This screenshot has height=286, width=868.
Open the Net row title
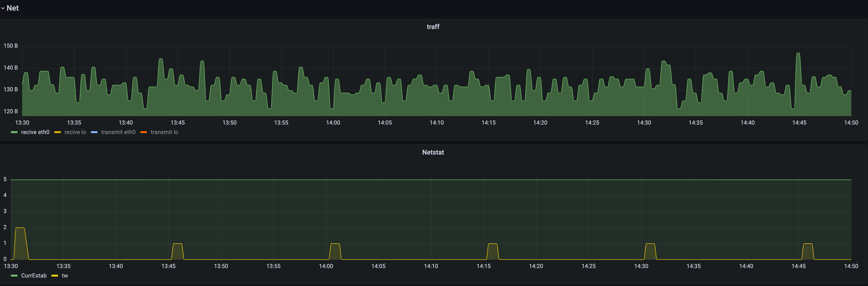(x=13, y=8)
